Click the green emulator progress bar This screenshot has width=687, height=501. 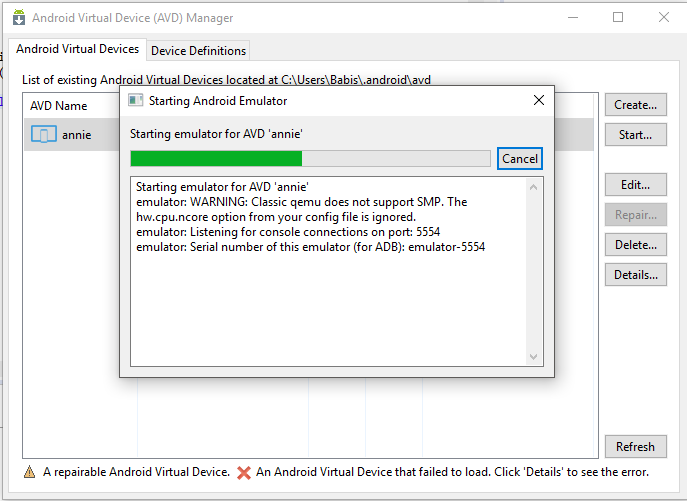pyautogui.click(x=310, y=159)
